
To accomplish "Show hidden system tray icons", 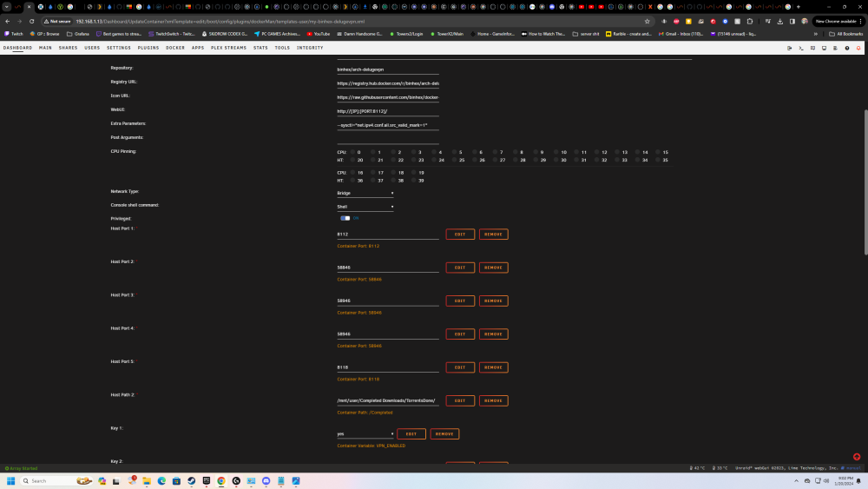I will pyautogui.click(x=796, y=480).
